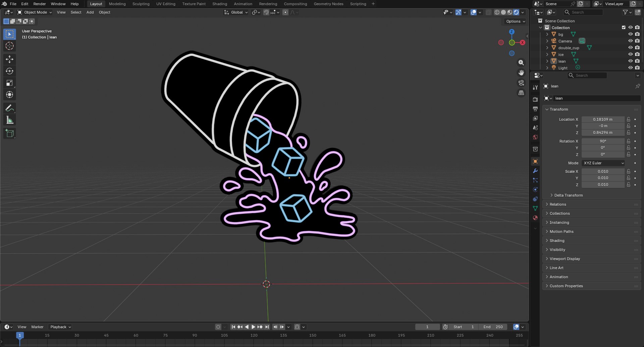Click the red X axis gizmo
644x347 pixels.
[522, 43]
